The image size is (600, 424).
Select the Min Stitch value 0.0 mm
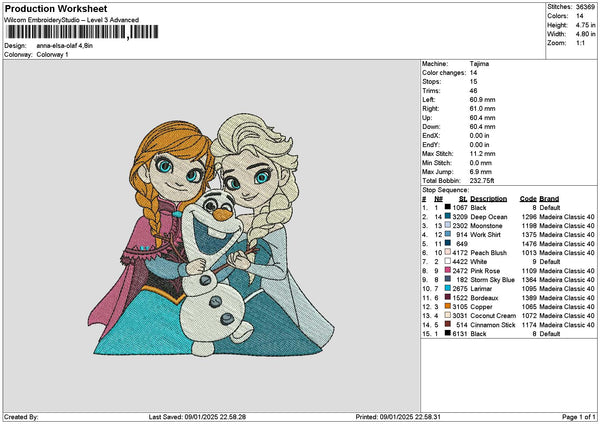click(x=481, y=163)
